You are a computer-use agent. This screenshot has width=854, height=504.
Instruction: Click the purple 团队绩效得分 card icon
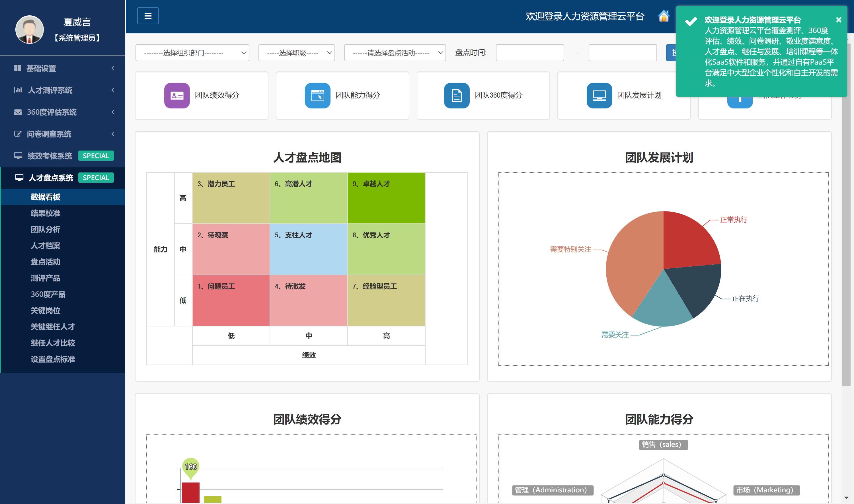click(x=177, y=95)
